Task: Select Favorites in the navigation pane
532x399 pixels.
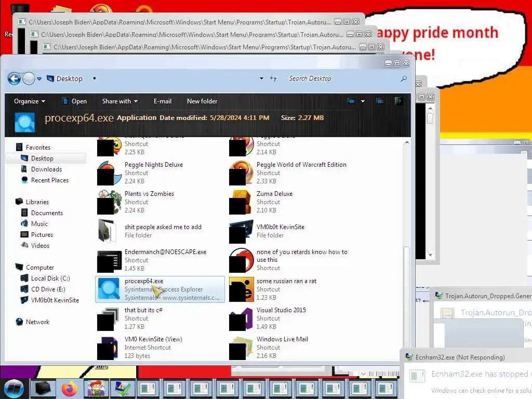Action: coord(33,147)
